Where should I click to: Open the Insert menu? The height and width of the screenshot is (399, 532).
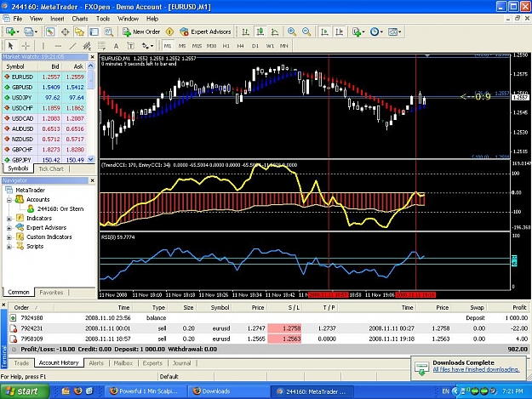pyautogui.click(x=57, y=19)
